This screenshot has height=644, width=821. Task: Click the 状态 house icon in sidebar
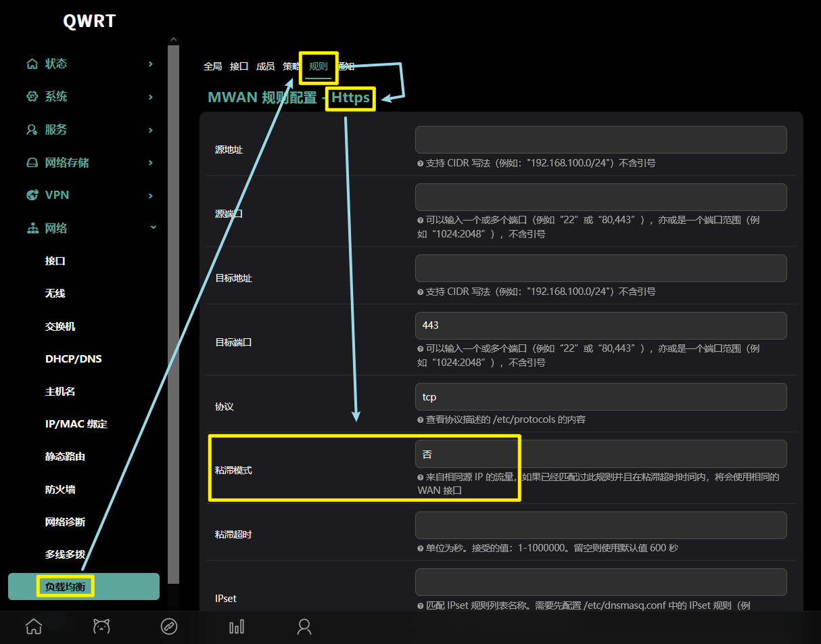(x=32, y=64)
